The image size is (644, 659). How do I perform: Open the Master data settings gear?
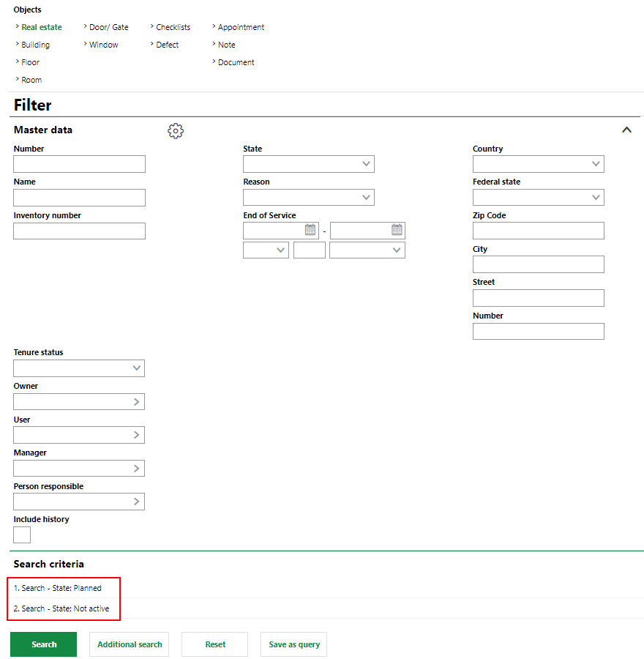176,131
